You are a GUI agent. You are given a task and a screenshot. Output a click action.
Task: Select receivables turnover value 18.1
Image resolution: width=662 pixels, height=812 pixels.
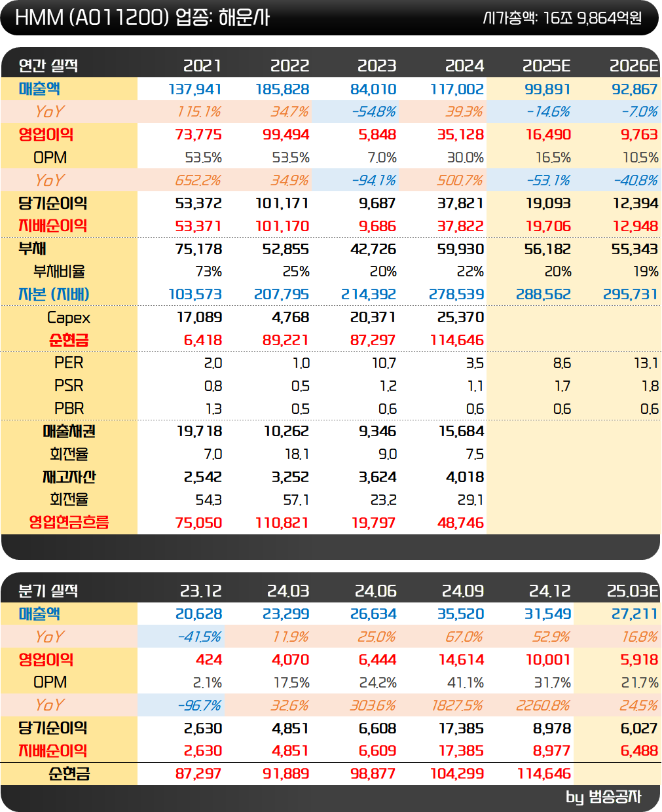click(297, 454)
